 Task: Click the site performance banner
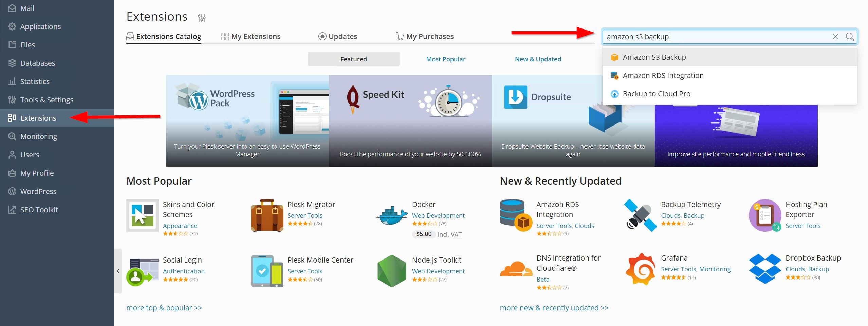coord(736,136)
